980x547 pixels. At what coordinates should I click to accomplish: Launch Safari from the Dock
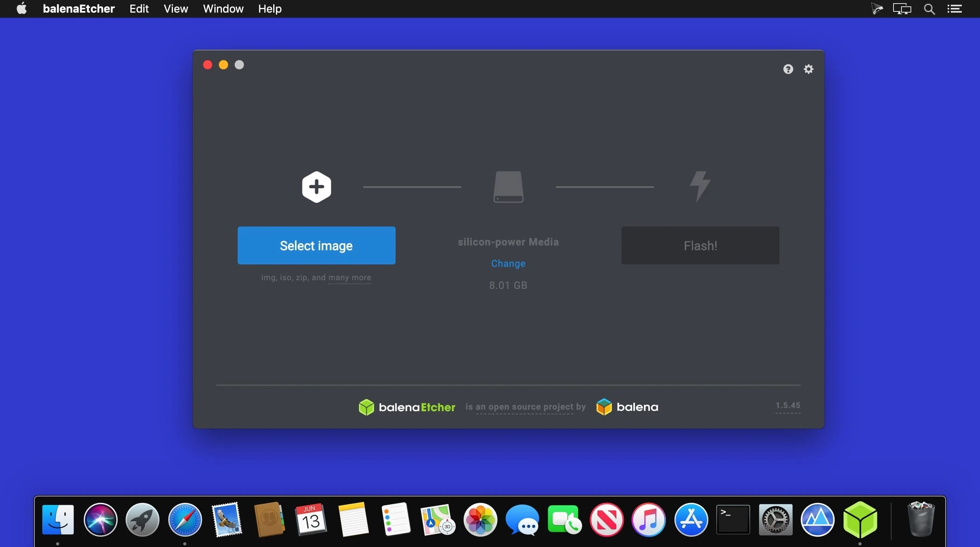tap(184, 520)
